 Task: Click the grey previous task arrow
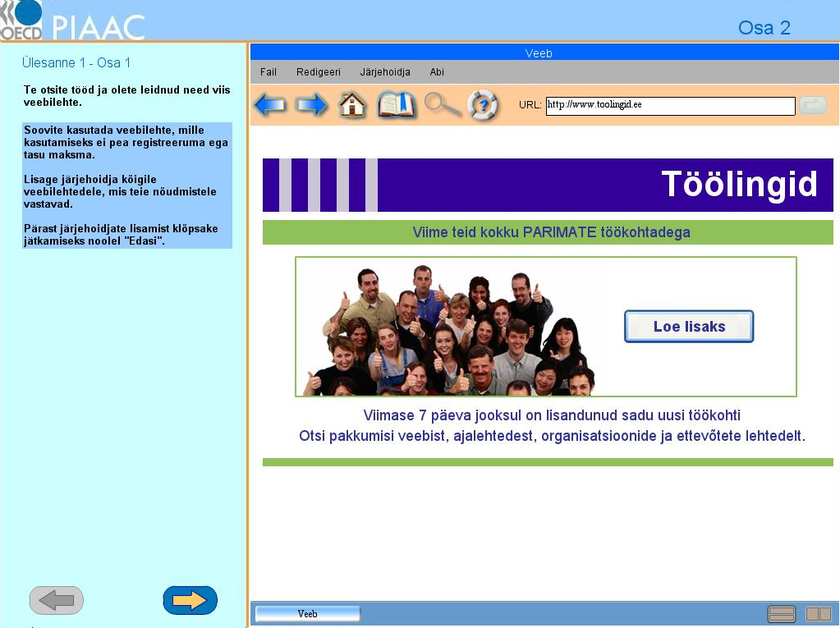point(57,600)
